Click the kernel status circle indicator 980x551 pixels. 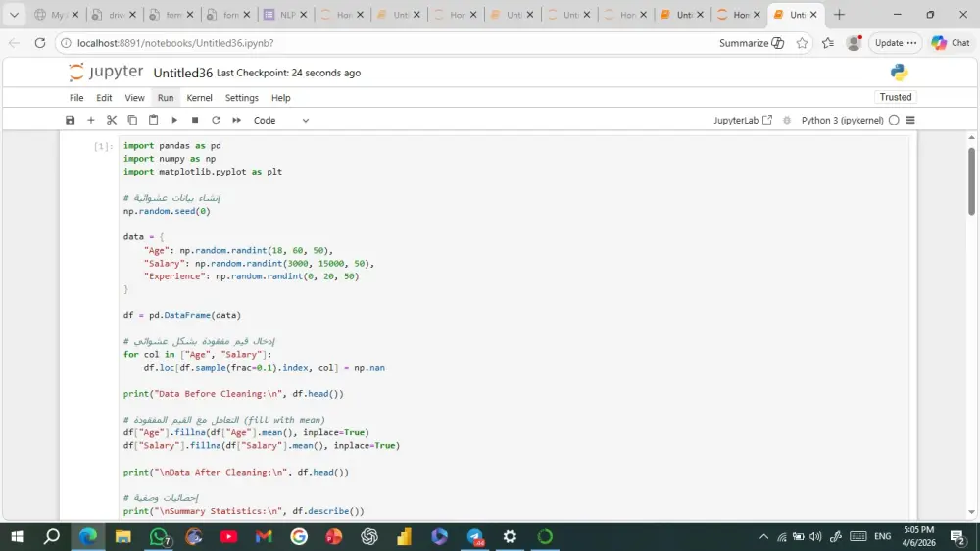[894, 120]
